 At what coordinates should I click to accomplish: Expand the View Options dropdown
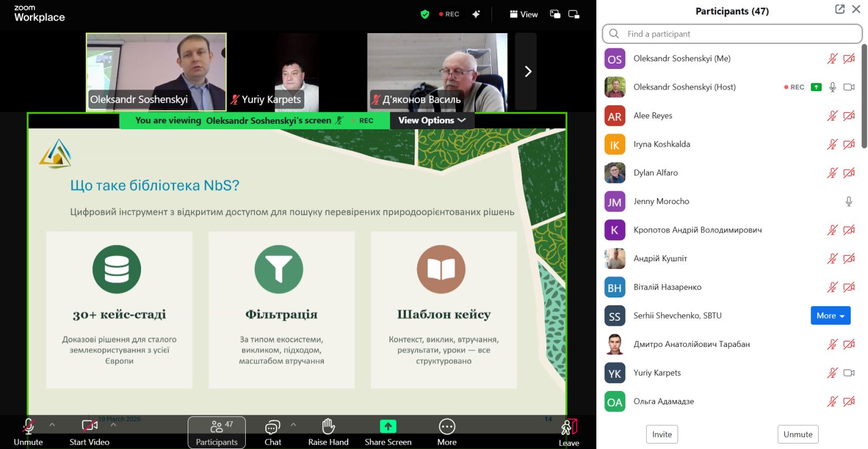tap(432, 121)
